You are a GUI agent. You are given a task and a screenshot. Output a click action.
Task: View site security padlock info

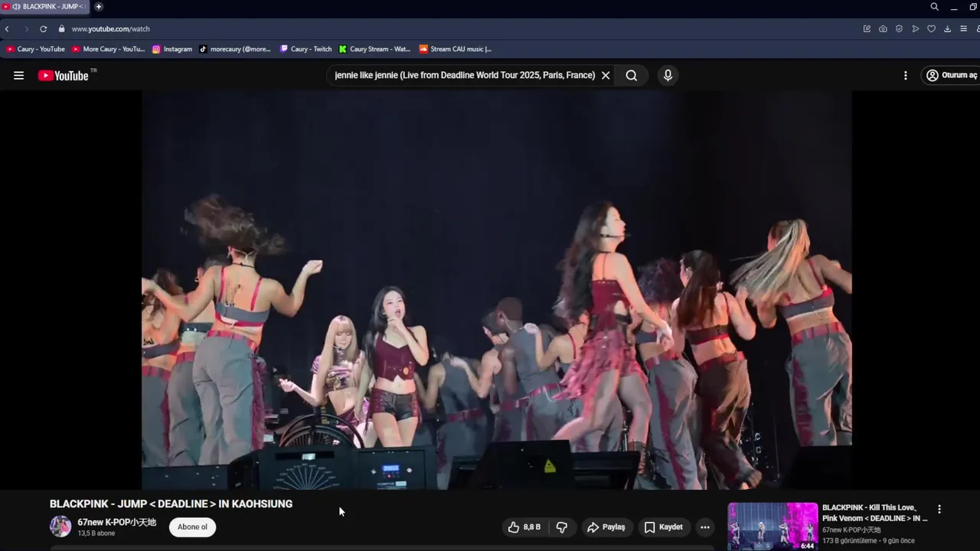(x=61, y=28)
